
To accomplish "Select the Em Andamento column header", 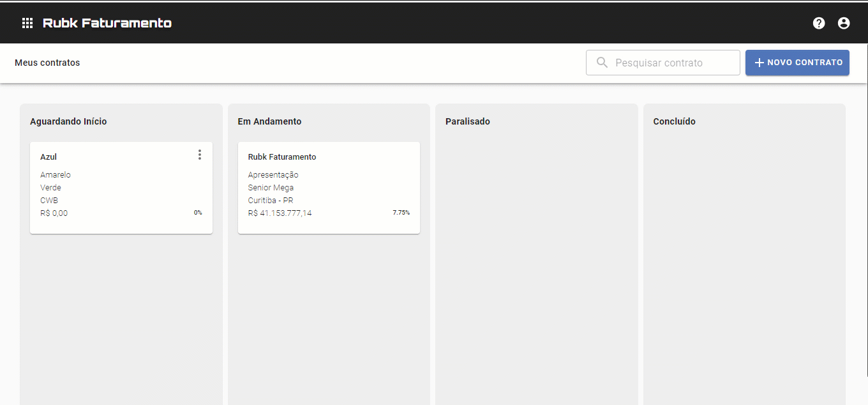I will (x=269, y=121).
